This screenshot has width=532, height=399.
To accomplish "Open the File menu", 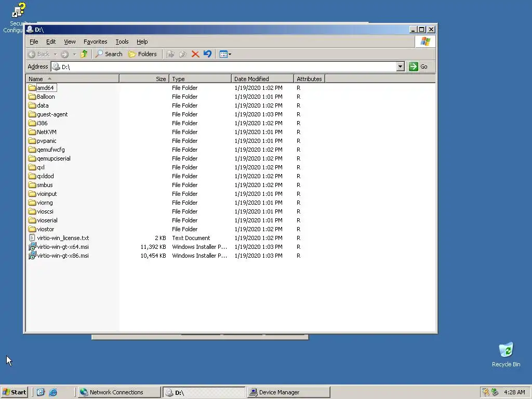I will coord(34,42).
